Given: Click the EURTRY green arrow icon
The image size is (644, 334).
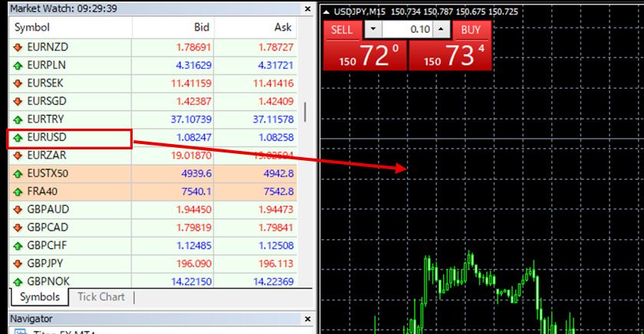Looking at the screenshot, I should (18, 120).
